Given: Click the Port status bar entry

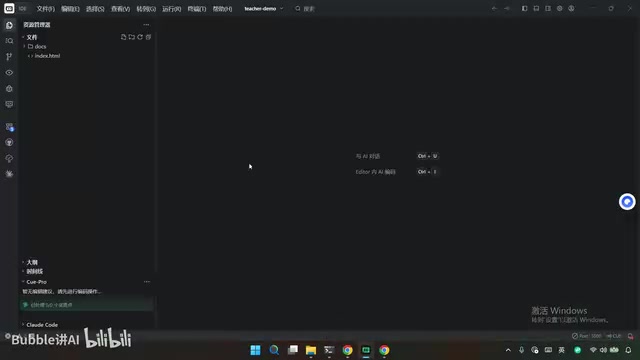Looking at the screenshot, I should pyautogui.click(x=587, y=336).
